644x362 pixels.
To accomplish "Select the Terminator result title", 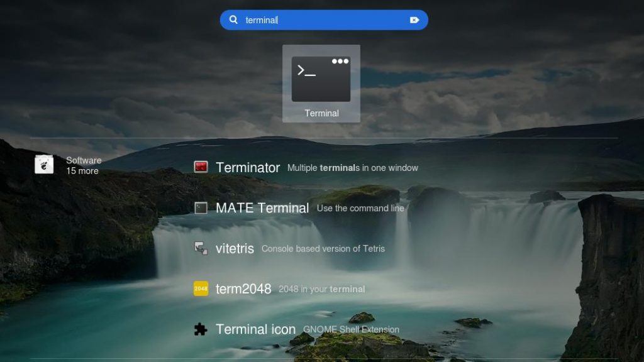I will coord(247,167).
